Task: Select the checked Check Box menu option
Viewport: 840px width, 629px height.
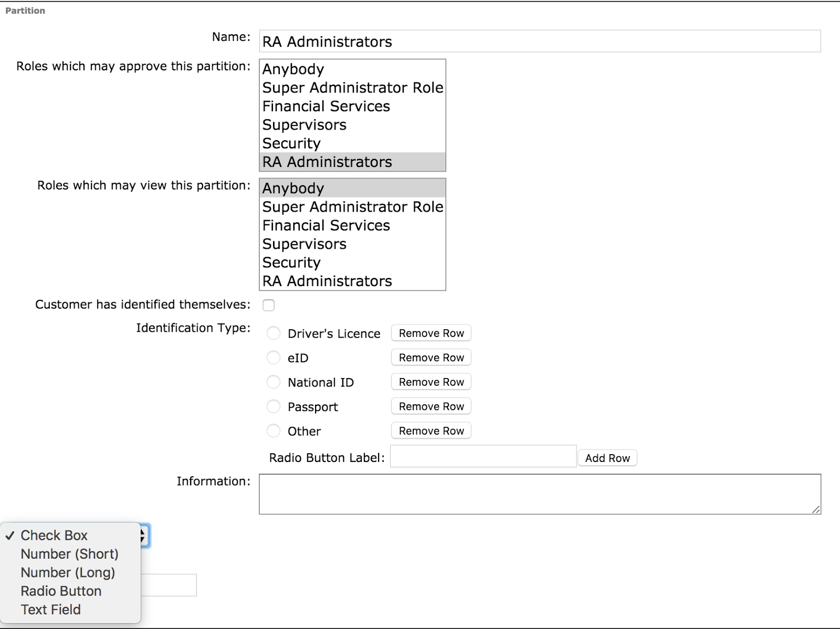Action: click(54, 536)
